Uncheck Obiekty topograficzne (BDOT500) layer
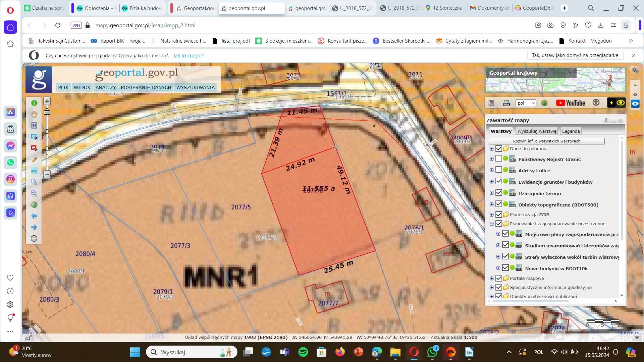This screenshot has width=644, height=362. click(x=498, y=204)
